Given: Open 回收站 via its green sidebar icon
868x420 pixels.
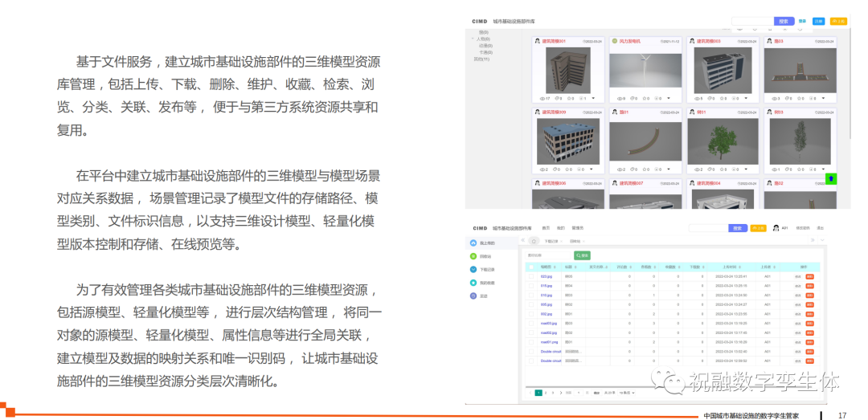Looking at the screenshot, I should 473,255.
